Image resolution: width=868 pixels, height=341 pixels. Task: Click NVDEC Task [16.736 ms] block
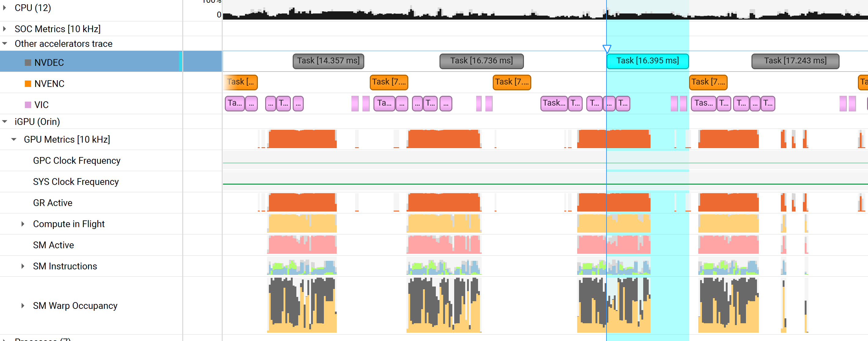[481, 61]
